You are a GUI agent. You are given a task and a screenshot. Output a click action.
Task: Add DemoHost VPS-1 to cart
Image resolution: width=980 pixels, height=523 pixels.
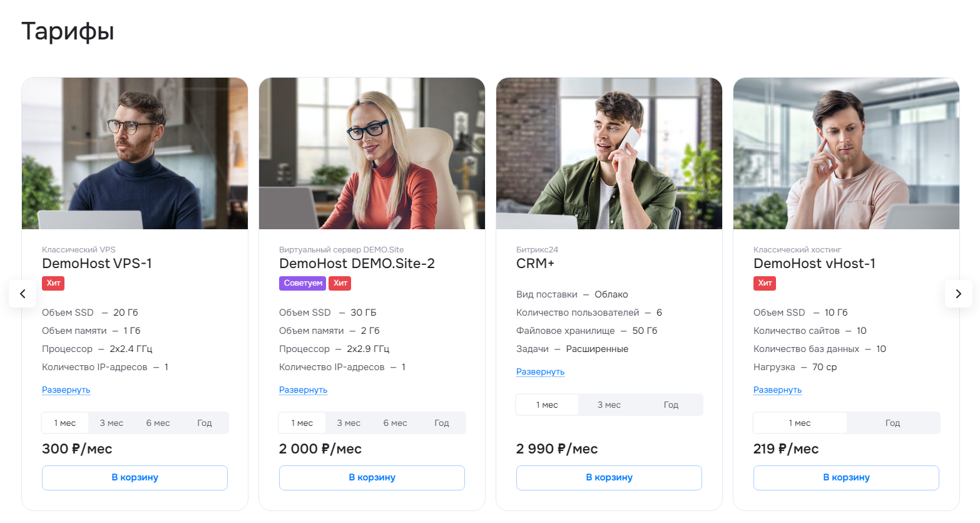(135, 477)
